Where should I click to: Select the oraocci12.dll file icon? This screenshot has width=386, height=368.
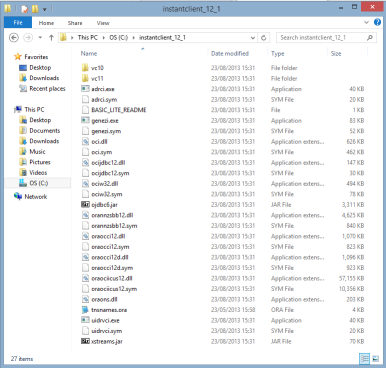(x=85, y=236)
